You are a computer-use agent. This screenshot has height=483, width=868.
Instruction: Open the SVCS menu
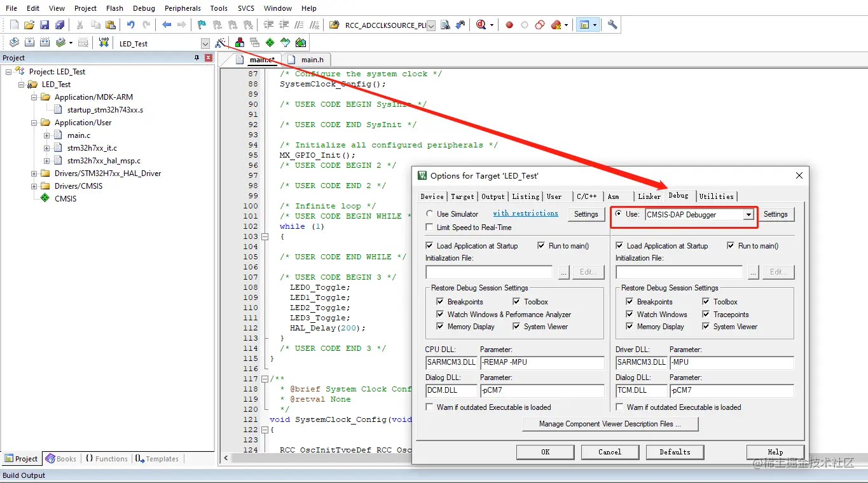(x=246, y=8)
